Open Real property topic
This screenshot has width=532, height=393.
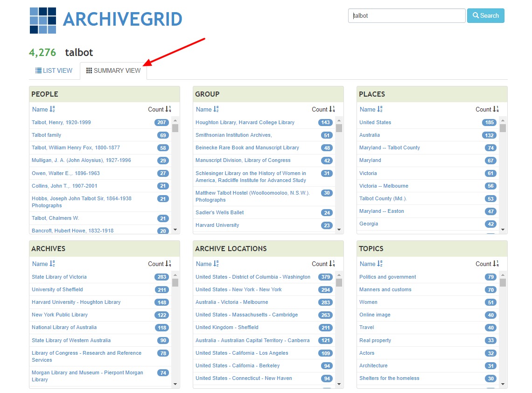tap(375, 340)
